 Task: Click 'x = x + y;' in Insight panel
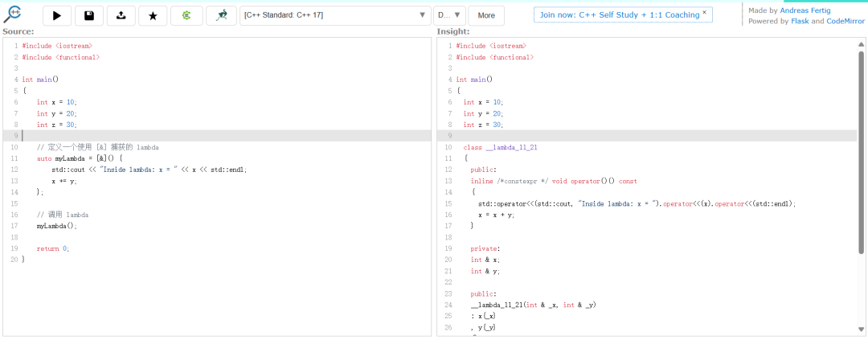[496, 215]
